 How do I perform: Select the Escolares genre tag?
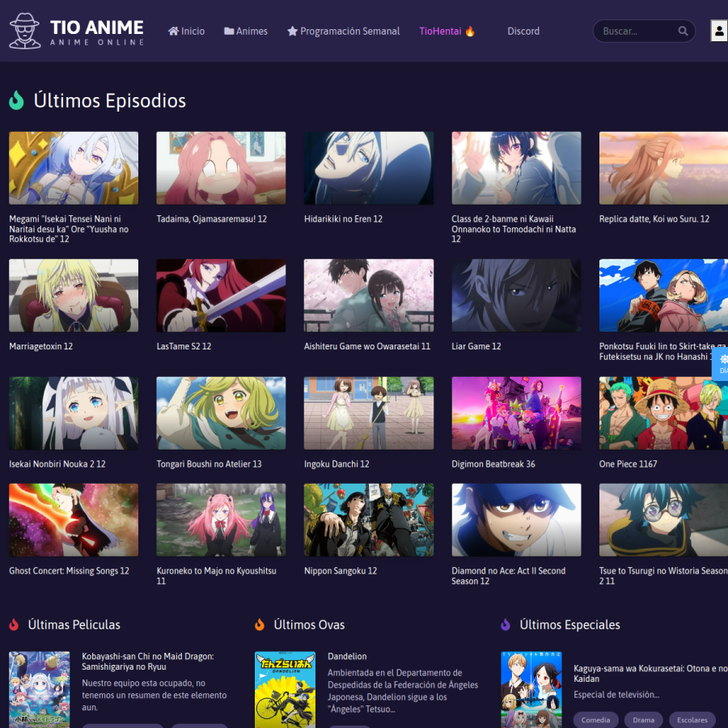click(692, 720)
